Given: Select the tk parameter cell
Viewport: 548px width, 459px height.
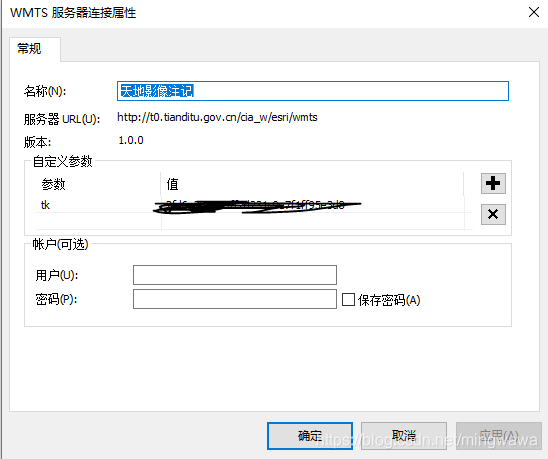Looking at the screenshot, I should [x=98, y=205].
